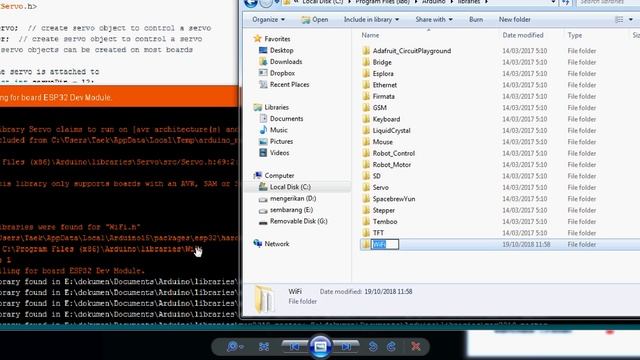Open the Organize dropdown menu
The width and height of the screenshot is (640, 360).
[x=268, y=19]
